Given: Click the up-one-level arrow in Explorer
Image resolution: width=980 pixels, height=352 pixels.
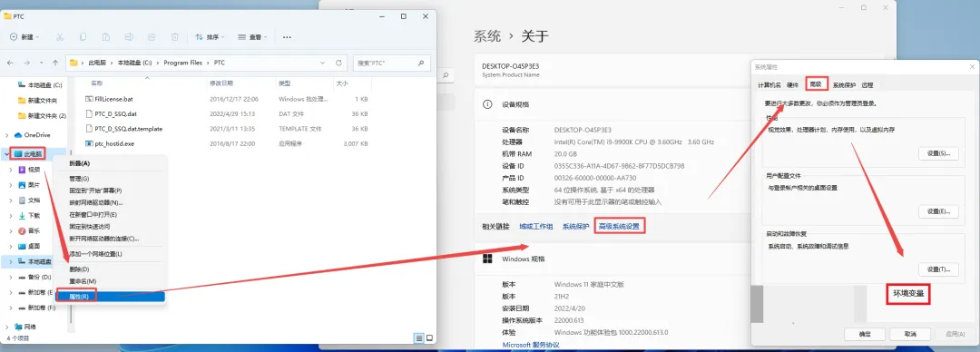Looking at the screenshot, I should (55, 63).
